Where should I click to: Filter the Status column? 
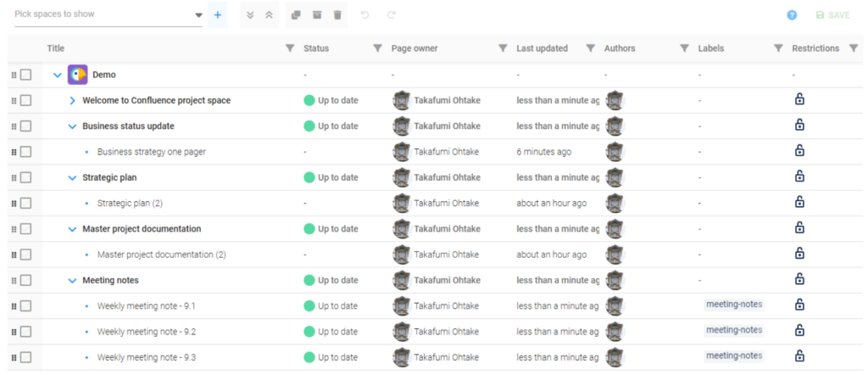377,48
